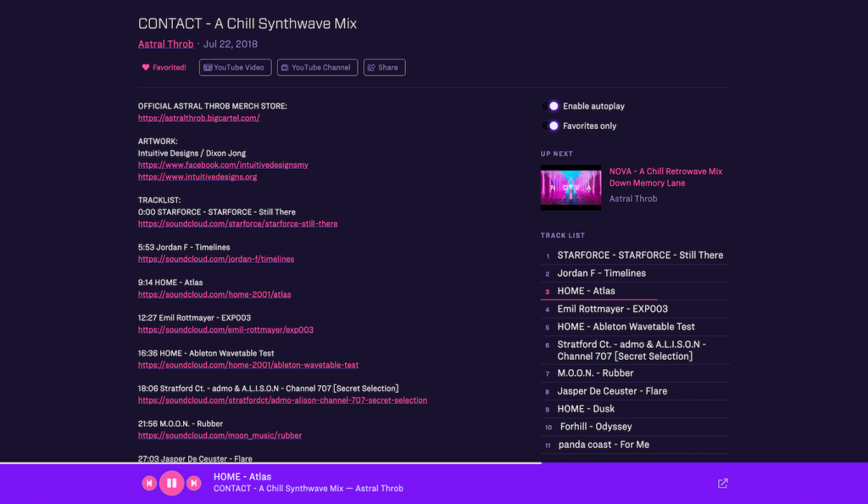The height and width of the screenshot is (504, 868).
Task: Open NOVA - A Chill Retrowave Mix title
Action: (666, 177)
